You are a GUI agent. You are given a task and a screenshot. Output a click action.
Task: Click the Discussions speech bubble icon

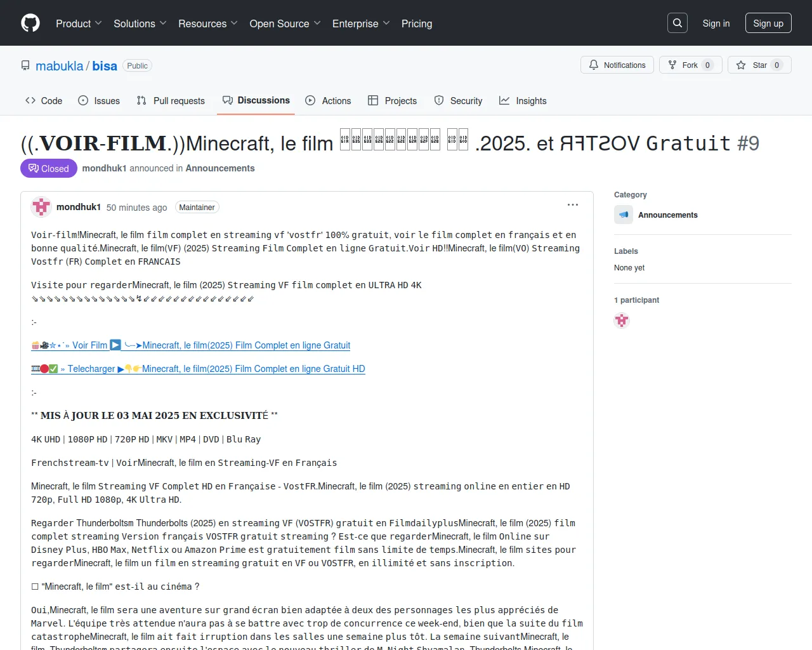[x=228, y=100]
